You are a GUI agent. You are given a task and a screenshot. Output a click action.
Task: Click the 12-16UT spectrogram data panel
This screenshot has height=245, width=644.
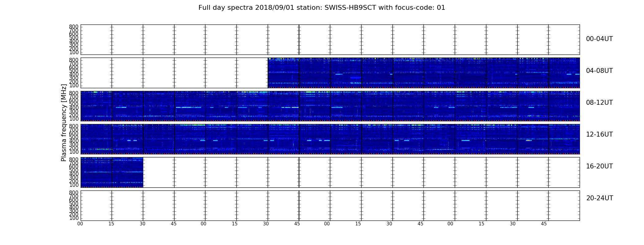[x=330, y=139]
